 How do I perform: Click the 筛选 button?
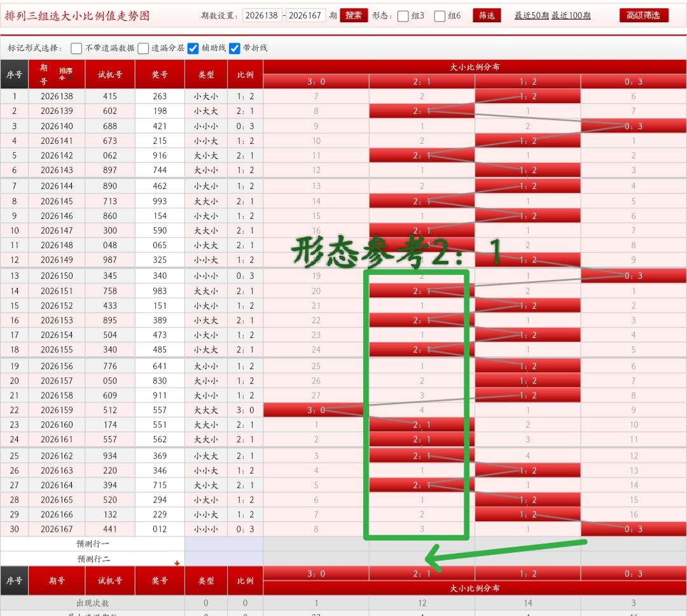tap(487, 15)
